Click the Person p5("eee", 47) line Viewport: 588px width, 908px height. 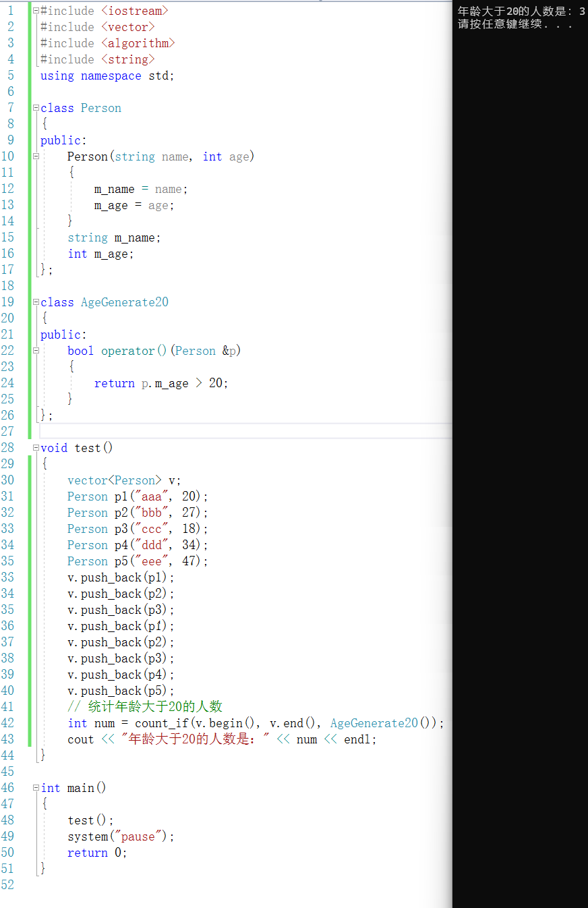138,561
